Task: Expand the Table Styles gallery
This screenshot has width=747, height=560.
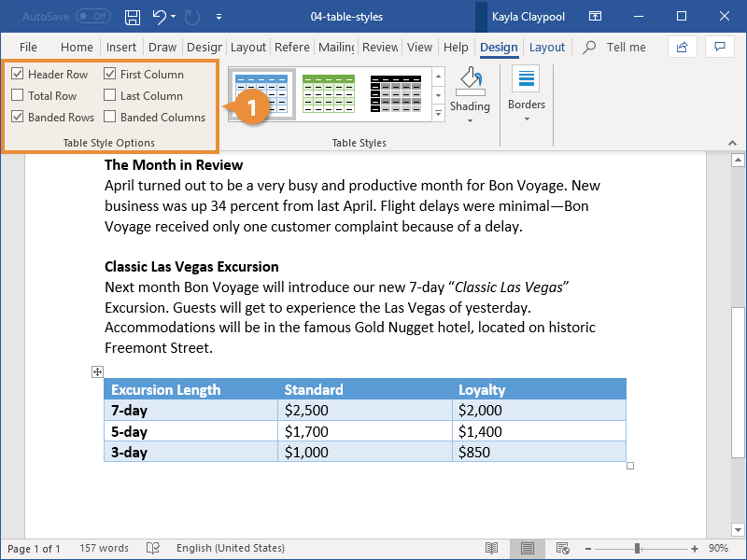Action: click(438, 113)
